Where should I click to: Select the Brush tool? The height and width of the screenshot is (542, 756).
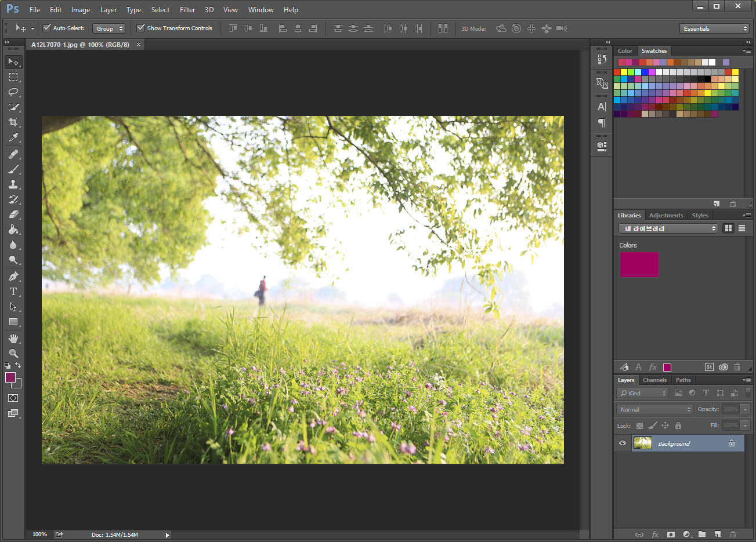point(13,169)
